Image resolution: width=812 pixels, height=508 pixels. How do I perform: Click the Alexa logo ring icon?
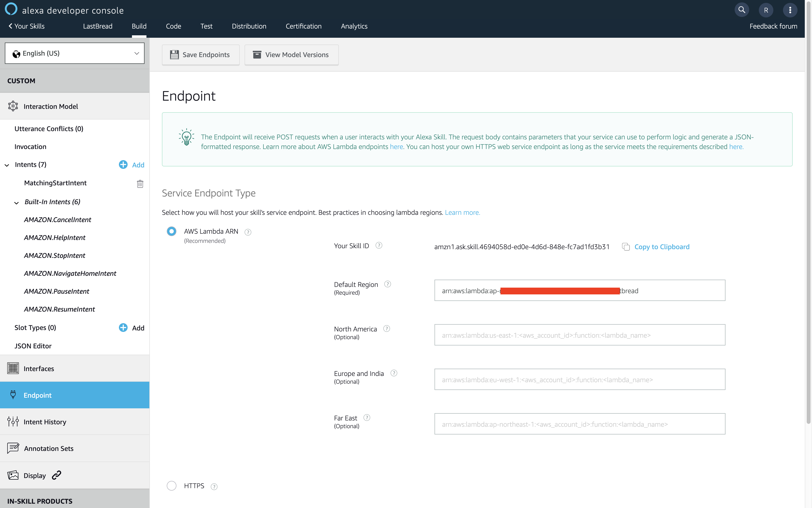pos(11,9)
